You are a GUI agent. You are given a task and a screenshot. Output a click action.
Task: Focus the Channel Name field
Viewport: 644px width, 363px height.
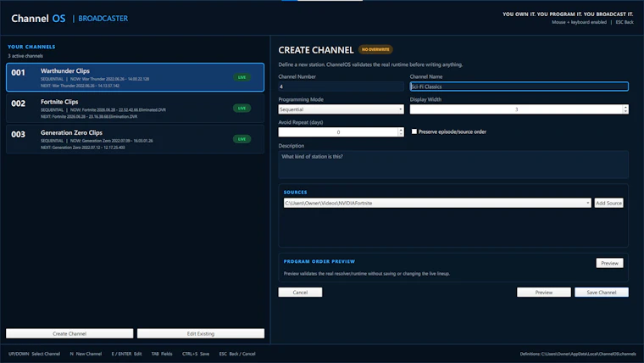(519, 87)
